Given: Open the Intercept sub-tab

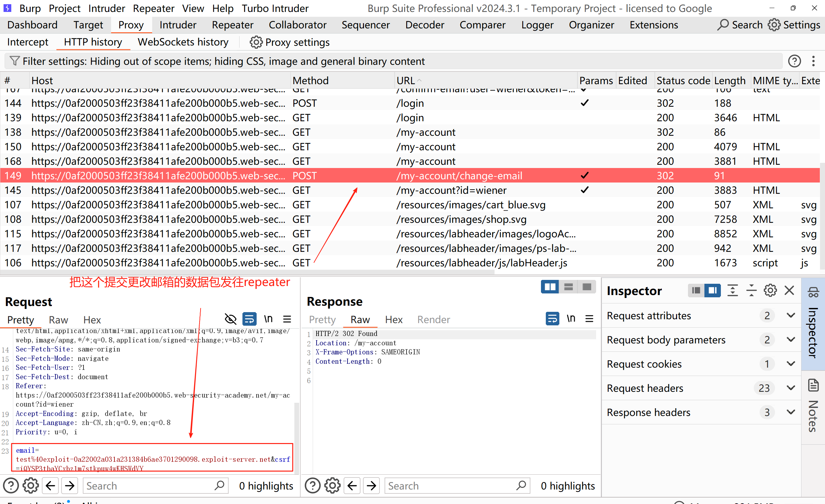Looking at the screenshot, I should coord(27,42).
